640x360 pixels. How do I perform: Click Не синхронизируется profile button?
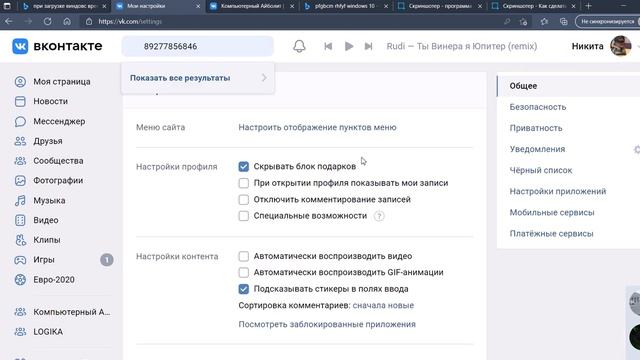point(607,22)
